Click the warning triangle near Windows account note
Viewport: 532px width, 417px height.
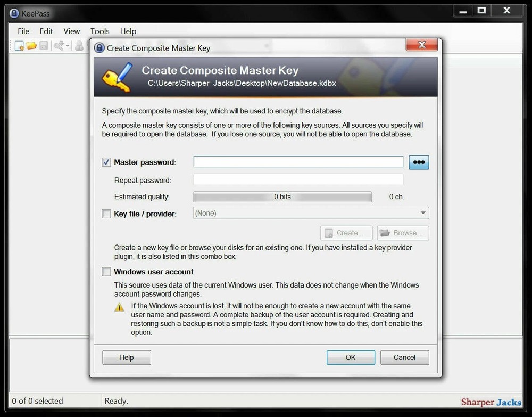[119, 307]
